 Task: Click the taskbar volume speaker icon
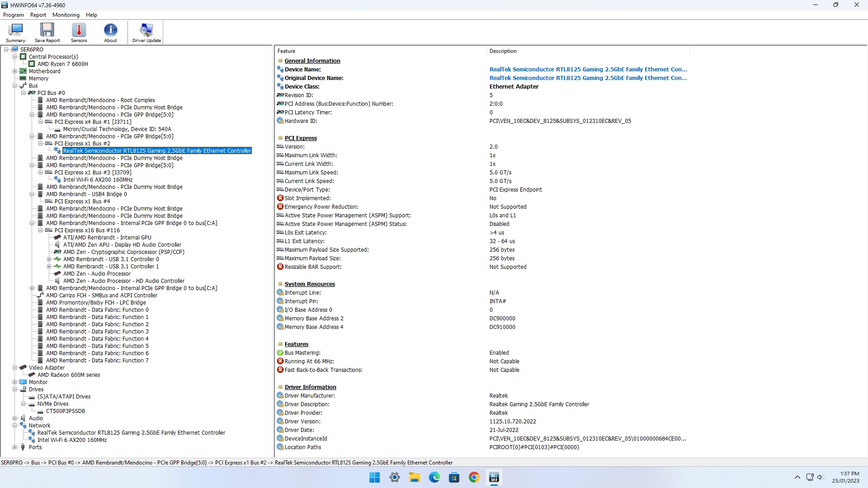pos(821,477)
